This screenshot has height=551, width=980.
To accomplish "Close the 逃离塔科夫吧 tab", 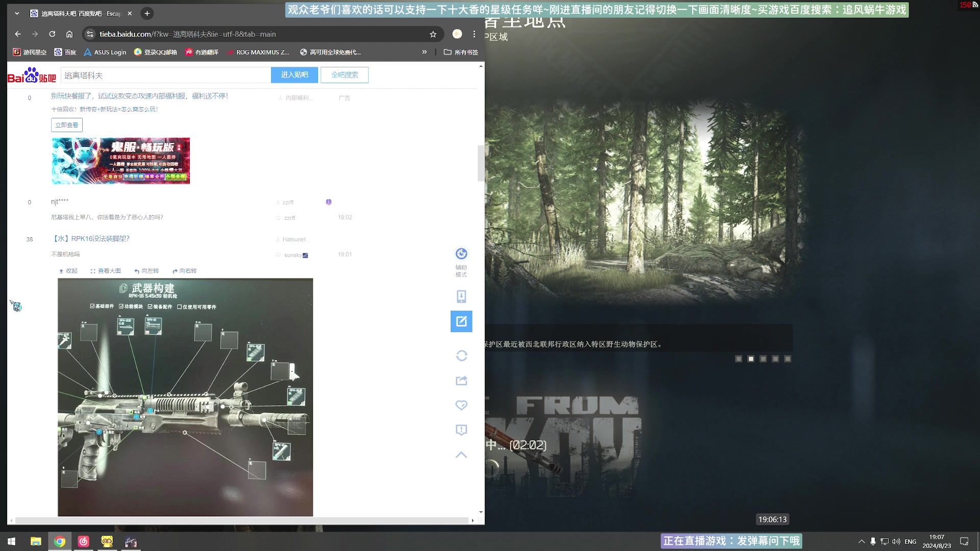I will tap(130, 14).
